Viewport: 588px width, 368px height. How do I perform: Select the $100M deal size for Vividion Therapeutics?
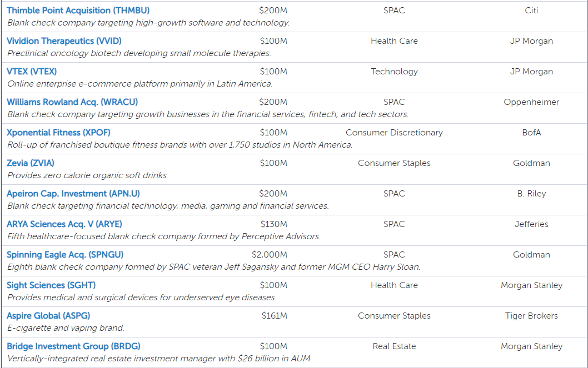273,41
